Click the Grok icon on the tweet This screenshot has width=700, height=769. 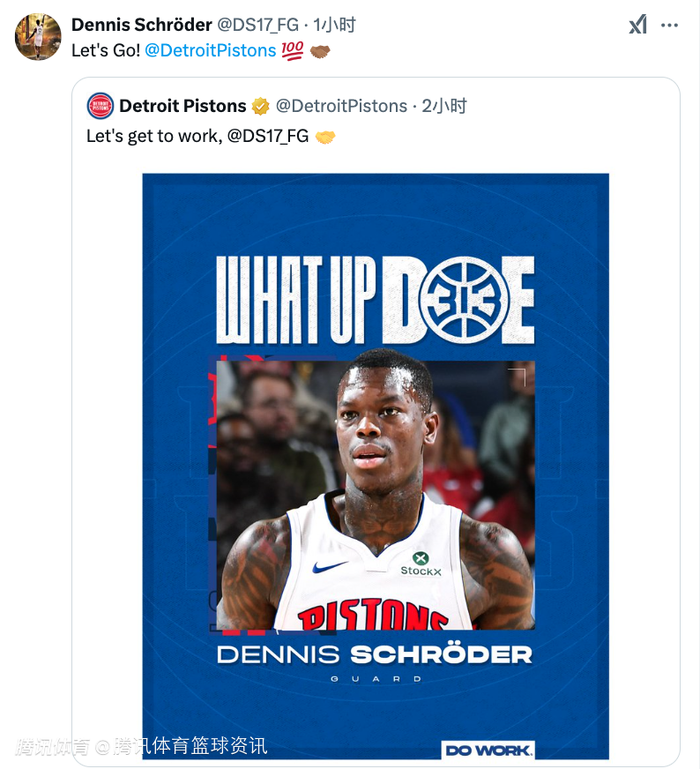[x=638, y=26]
